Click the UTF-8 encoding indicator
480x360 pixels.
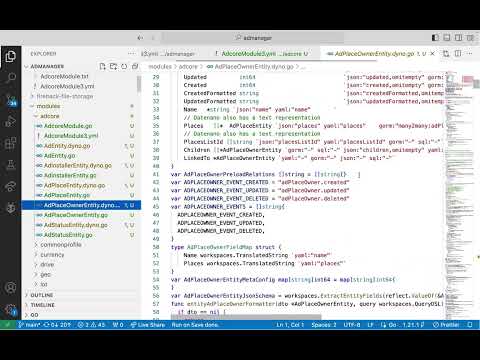352,324
